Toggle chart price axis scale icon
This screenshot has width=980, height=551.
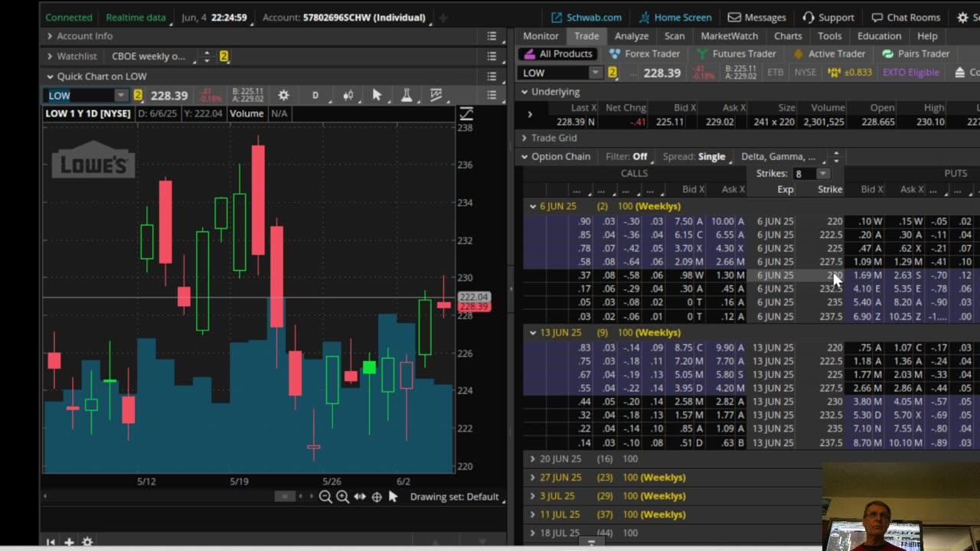[466, 114]
